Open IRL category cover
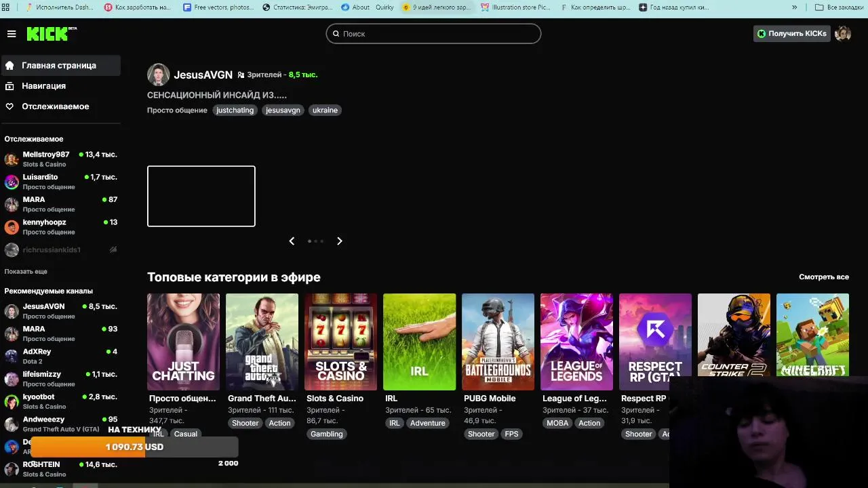Image resolution: width=868 pixels, height=488 pixels. point(419,342)
